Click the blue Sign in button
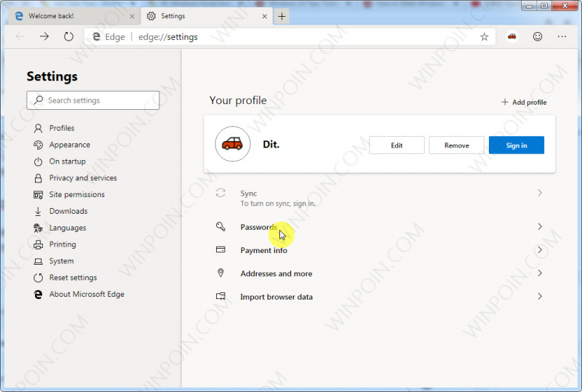The height and width of the screenshot is (392, 582). (x=517, y=145)
